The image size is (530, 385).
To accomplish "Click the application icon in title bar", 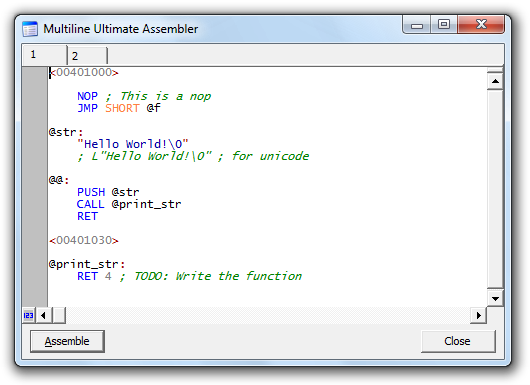I will point(30,29).
